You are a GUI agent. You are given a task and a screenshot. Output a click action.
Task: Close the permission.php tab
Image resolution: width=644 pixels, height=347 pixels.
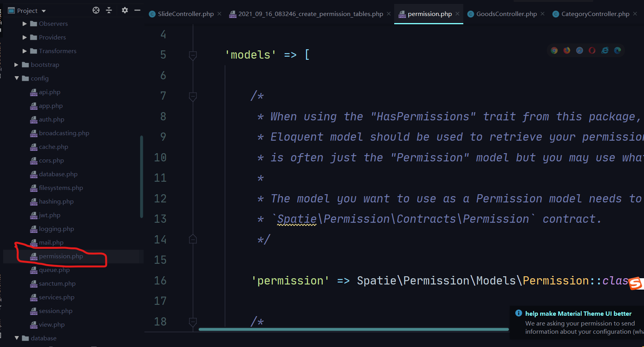point(457,14)
